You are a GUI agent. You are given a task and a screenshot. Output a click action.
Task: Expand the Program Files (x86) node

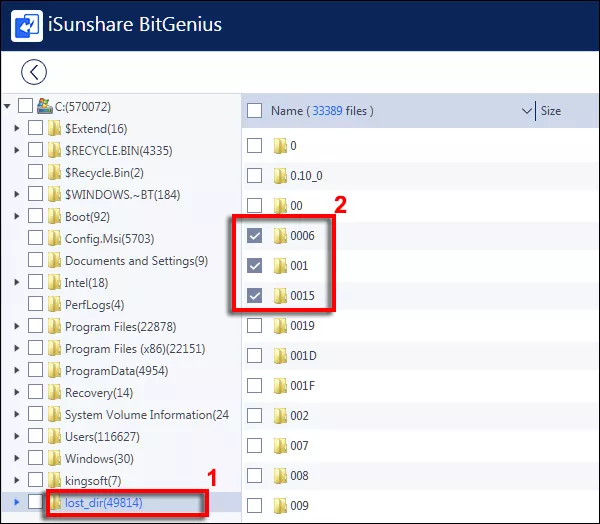click(16, 348)
